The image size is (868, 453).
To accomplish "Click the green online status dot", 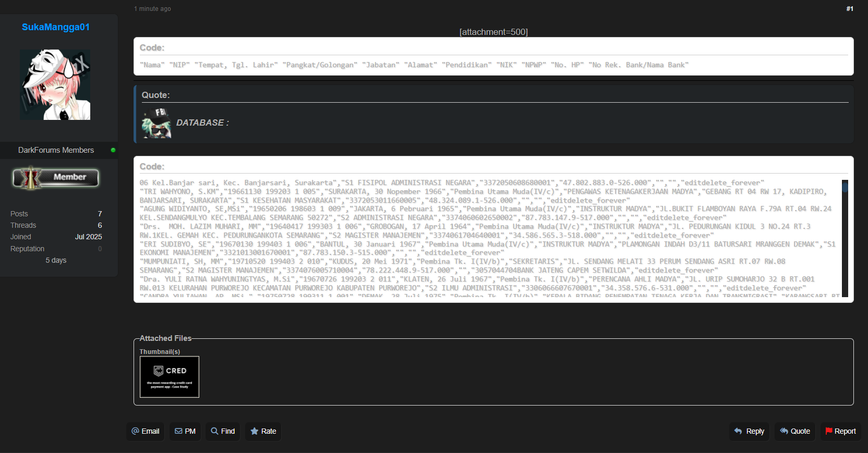I will coord(113,150).
